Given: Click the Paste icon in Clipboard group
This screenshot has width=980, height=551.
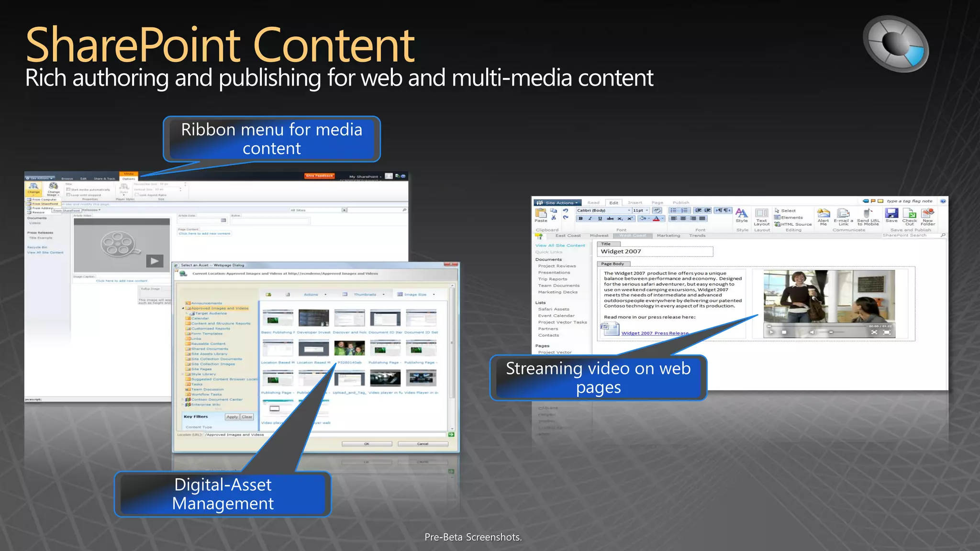Looking at the screenshot, I should coord(541,214).
